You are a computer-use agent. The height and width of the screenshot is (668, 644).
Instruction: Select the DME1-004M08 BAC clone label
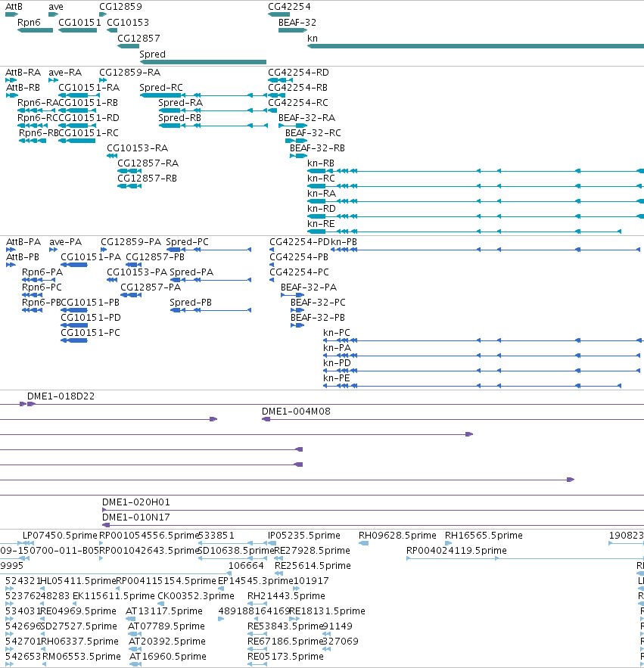(296, 412)
